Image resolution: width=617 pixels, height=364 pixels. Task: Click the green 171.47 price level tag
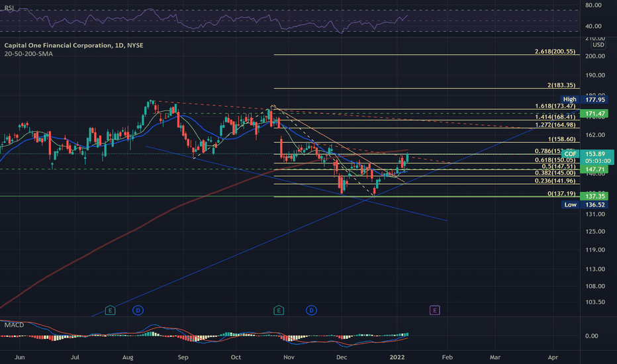pyautogui.click(x=594, y=114)
